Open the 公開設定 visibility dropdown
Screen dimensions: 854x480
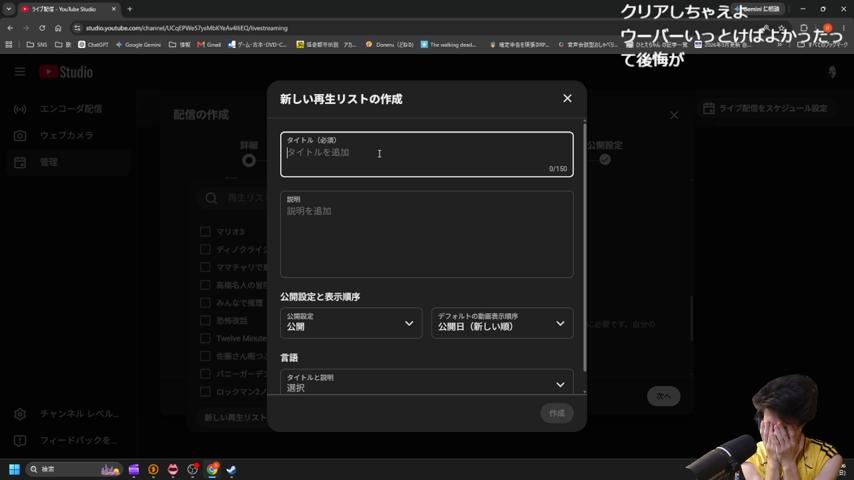[351, 323]
